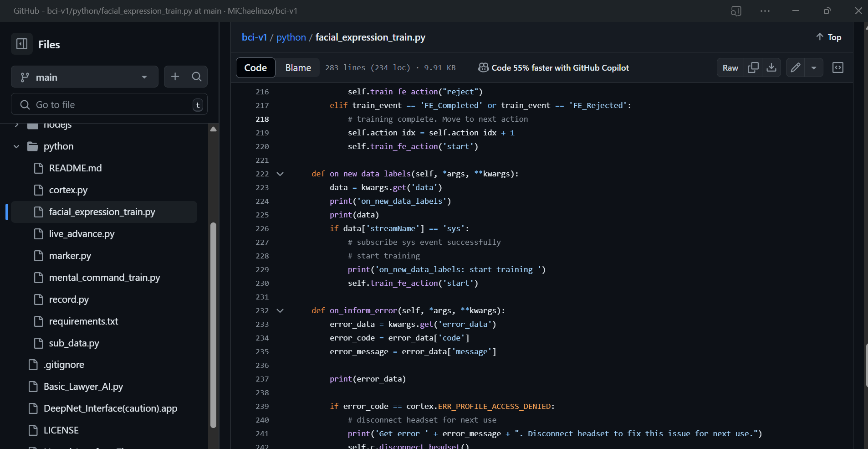The height and width of the screenshot is (449, 868).
Task: Minimize the browser window
Action: click(796, 11)
